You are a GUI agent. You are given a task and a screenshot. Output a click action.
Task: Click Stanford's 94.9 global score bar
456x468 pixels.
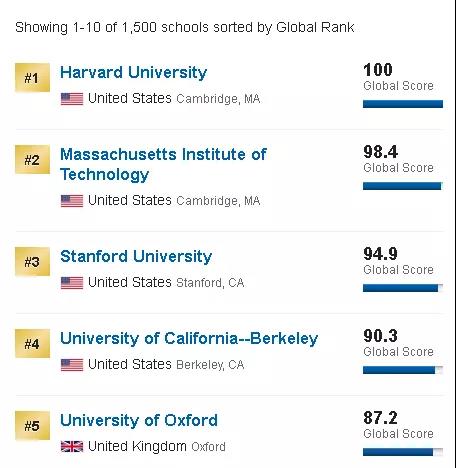tap(403, 288)
